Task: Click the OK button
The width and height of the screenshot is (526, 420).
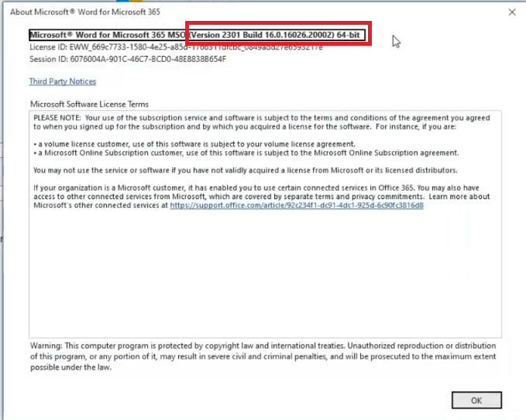Action: point(476,400)
